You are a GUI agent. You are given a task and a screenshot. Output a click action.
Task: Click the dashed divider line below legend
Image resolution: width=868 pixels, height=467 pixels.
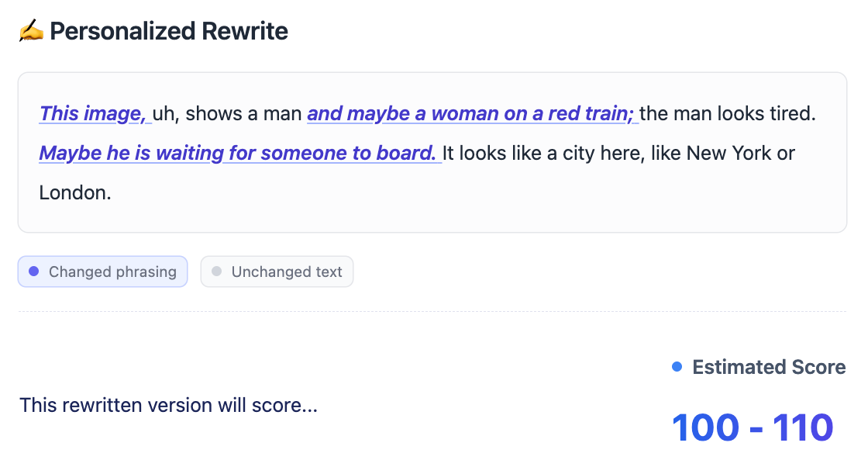tap(432, 312)
